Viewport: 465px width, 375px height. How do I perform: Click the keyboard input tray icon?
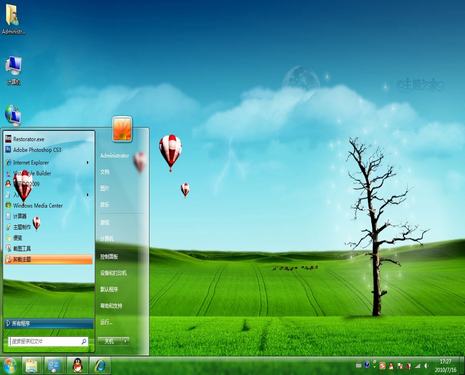pyautogui.click(x=359, y=366)
